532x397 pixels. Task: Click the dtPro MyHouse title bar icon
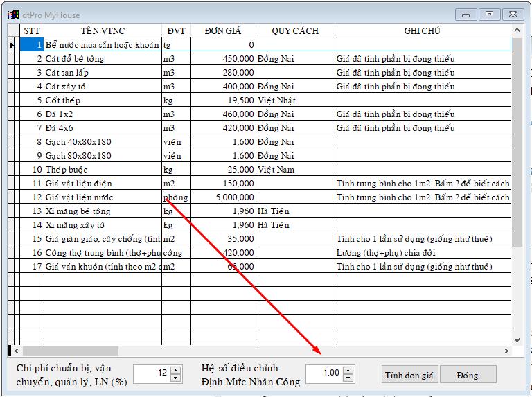tap(13, 14)
